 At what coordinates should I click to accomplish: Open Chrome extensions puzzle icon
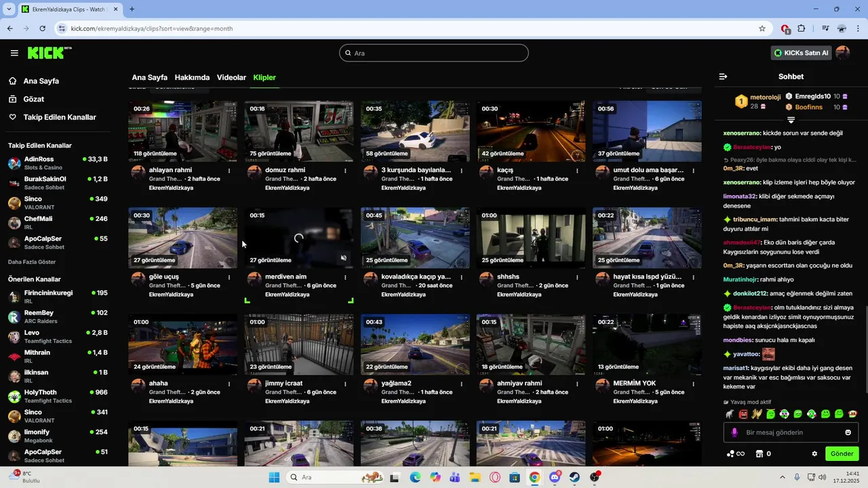click(802, 28)
